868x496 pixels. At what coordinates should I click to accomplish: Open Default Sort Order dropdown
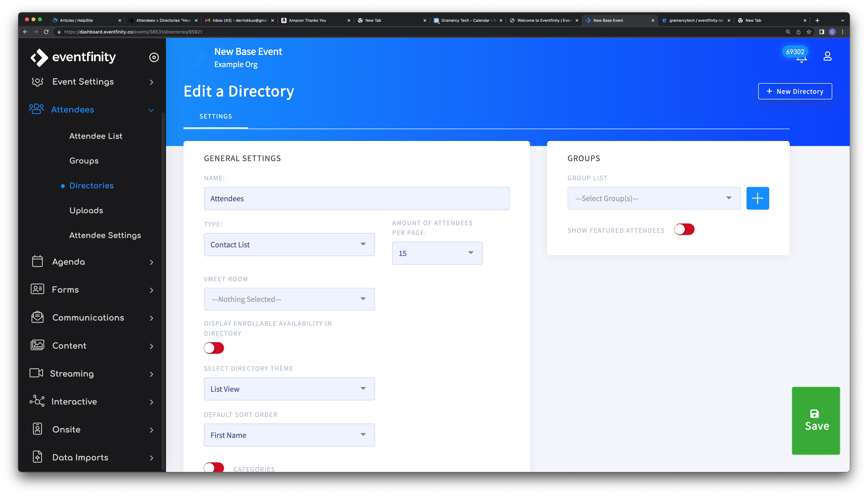(x=289, y=435)
